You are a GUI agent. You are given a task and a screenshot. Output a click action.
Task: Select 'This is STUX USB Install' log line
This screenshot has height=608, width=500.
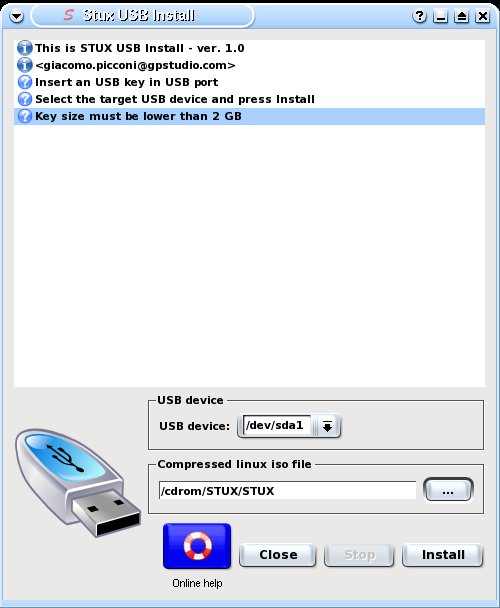tap(249, 48)
